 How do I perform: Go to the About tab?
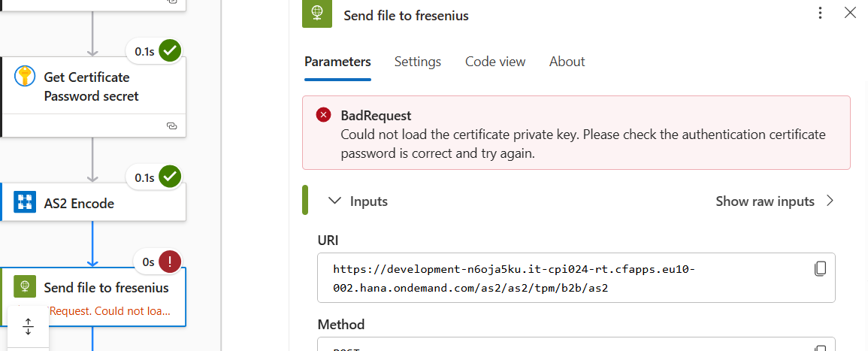point(567,62)
